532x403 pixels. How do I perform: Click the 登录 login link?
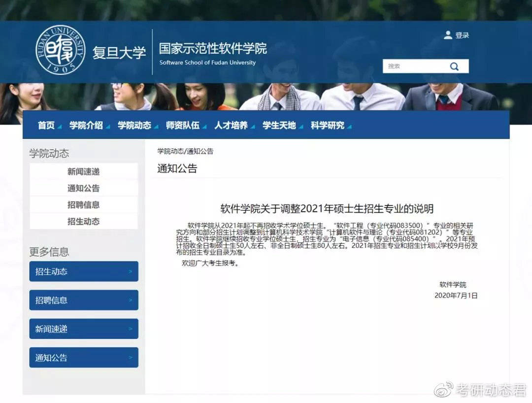[x=462, y=35]
